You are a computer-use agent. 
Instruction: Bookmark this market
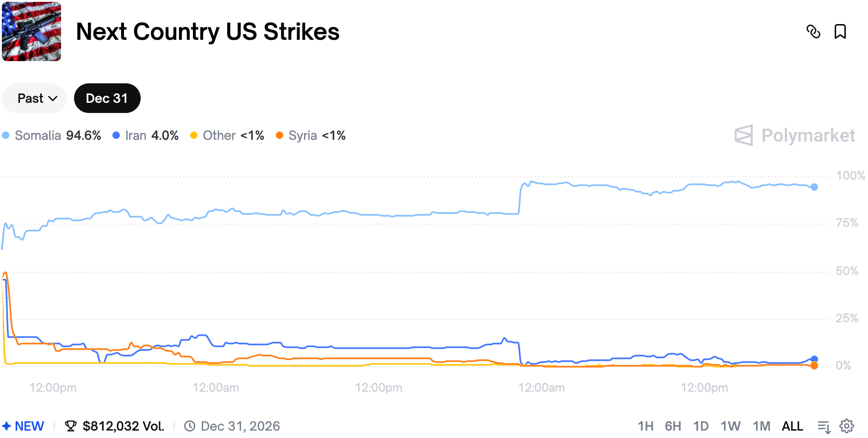840,31
